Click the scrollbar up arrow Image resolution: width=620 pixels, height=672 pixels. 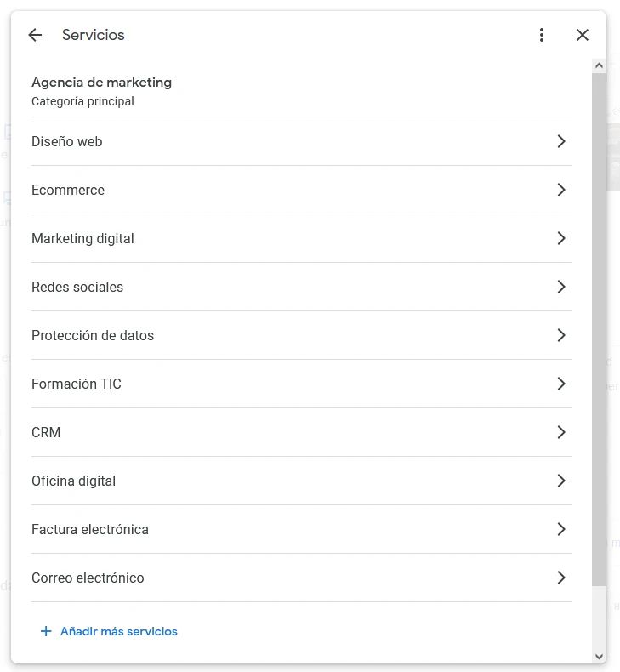(x=599, y=65)
